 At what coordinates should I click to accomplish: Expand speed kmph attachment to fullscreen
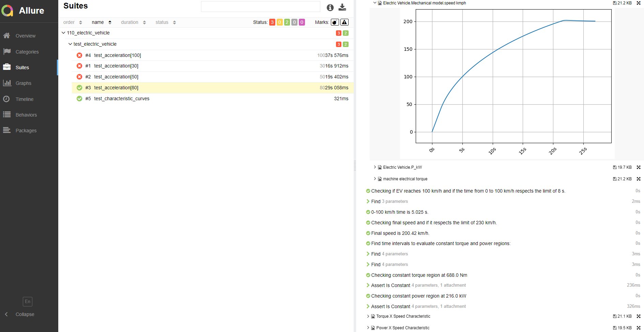pos(639,3)
